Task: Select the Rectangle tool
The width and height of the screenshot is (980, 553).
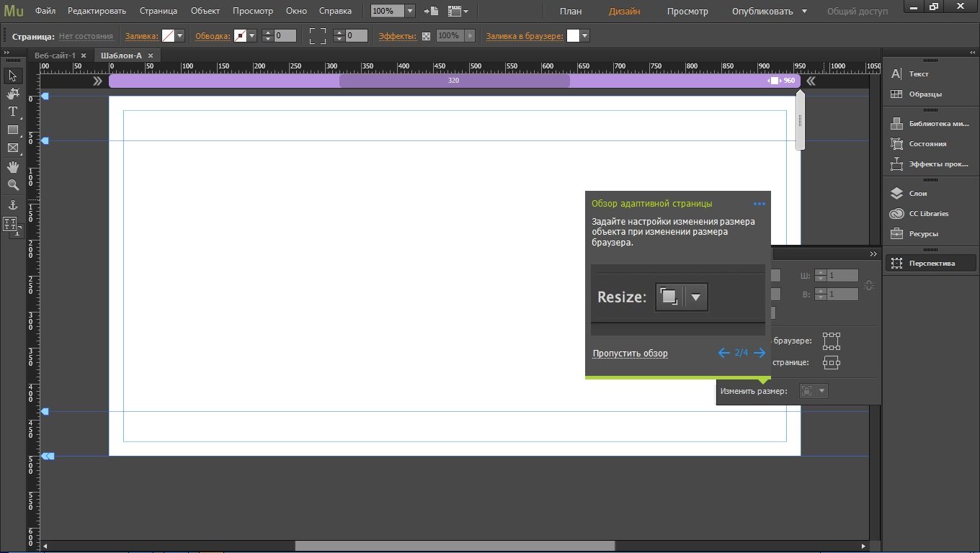Action: pyautogui.click(x=13, y=130)
